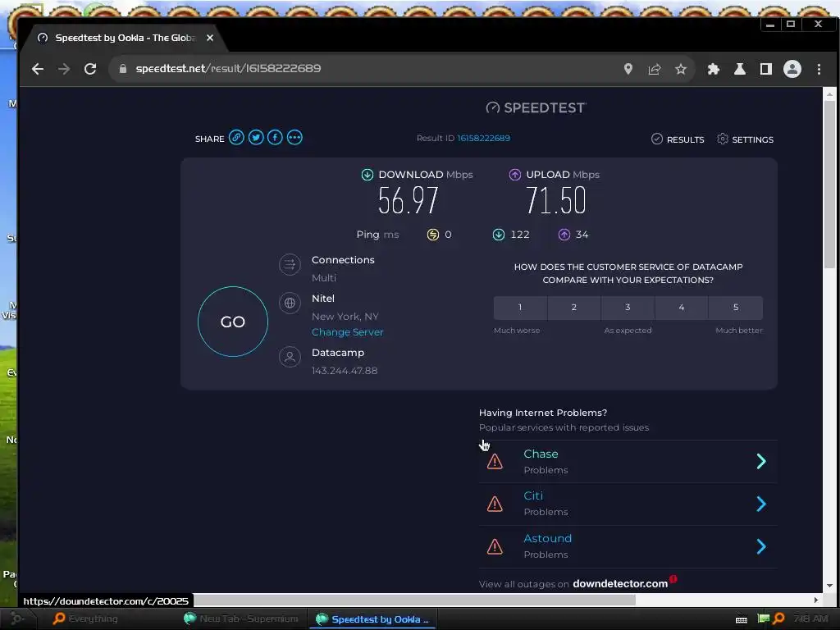Rate customer service 3 As expected
This screenshot has width=840, height=630.
click(x=628, y=308)
